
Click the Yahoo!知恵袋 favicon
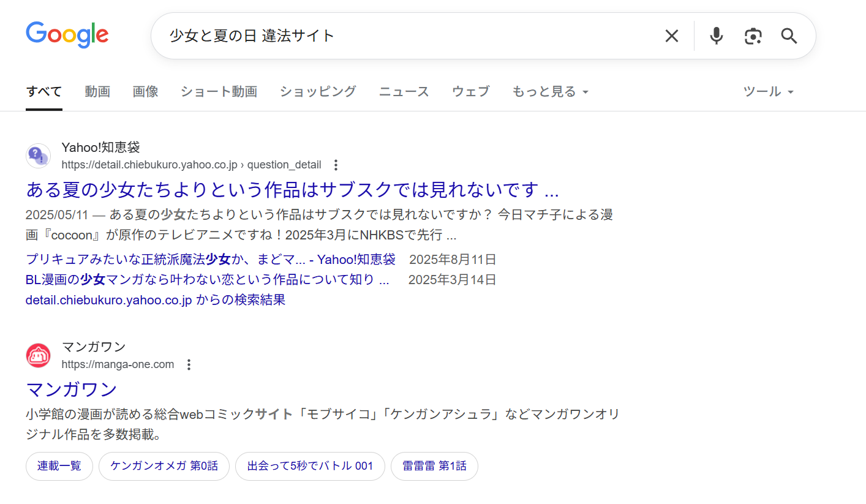tap(38, 156)
